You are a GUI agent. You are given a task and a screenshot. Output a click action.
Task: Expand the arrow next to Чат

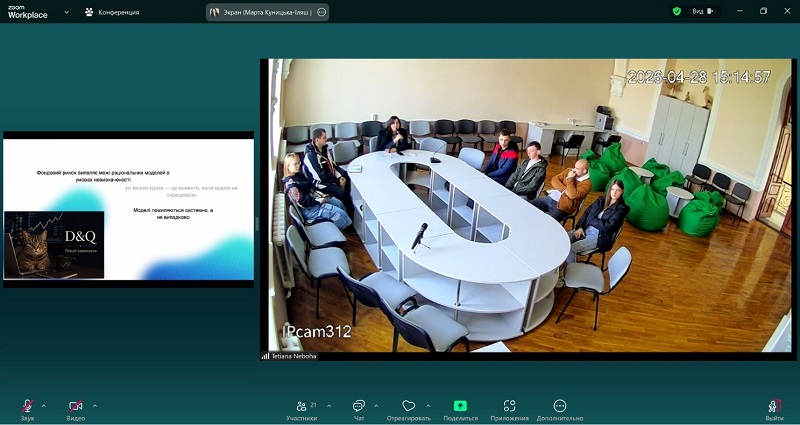pos(376,406)
